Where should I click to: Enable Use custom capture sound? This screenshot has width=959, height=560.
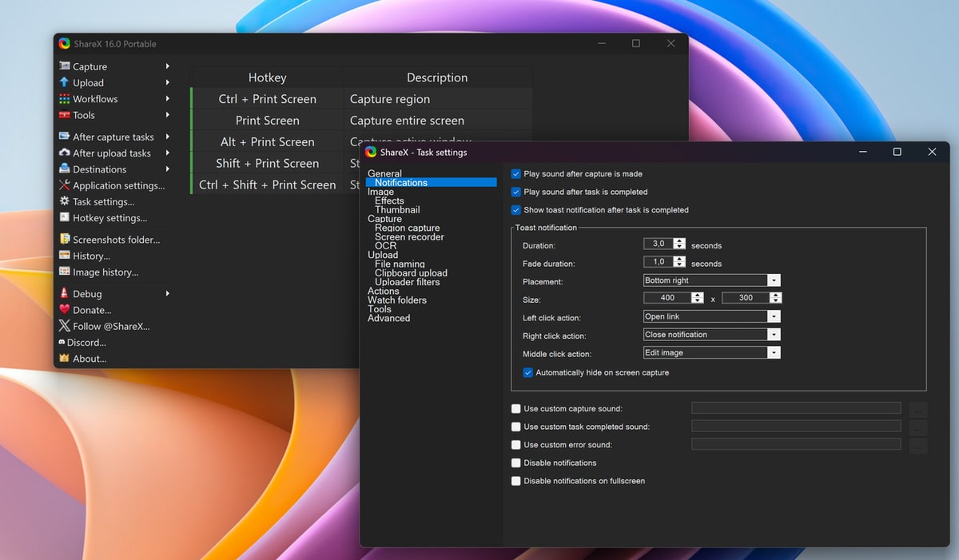516,408
